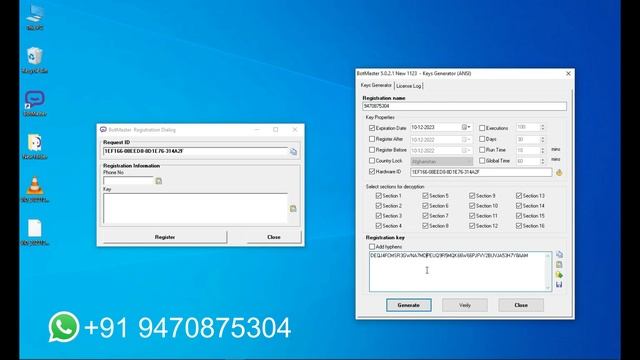
Task: Uncheck the Section 16 checkbox
Action: click(x=519, y=226)
